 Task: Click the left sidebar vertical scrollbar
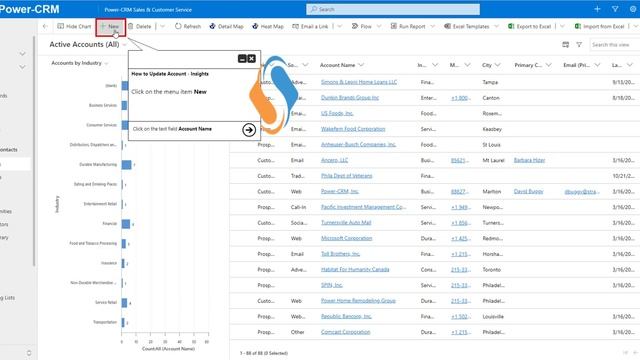[34, 151]
